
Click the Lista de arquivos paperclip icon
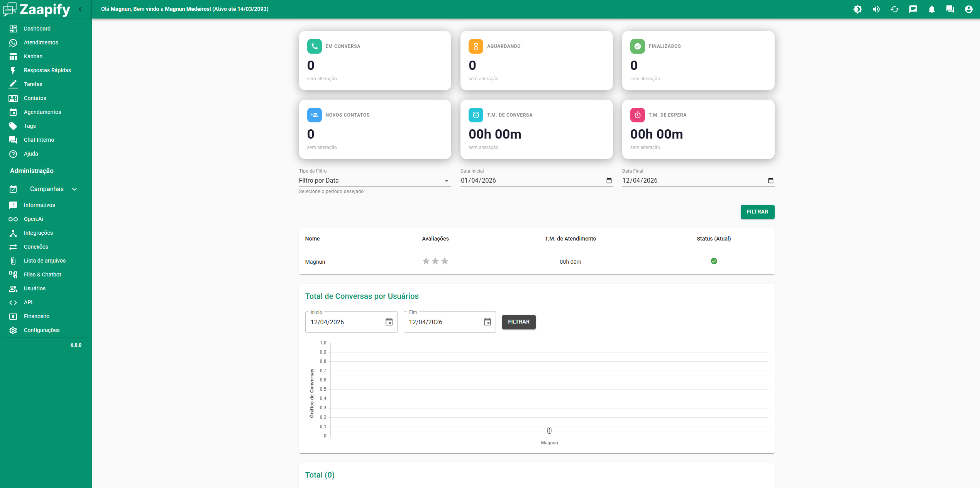[x=13, y=261]
